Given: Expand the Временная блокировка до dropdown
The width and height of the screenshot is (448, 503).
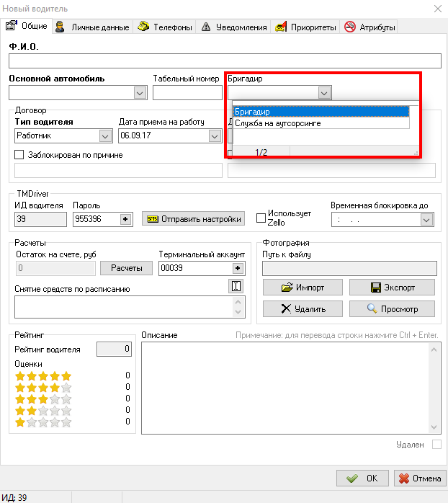Looking at the screenshot, I should pos(427,219).
